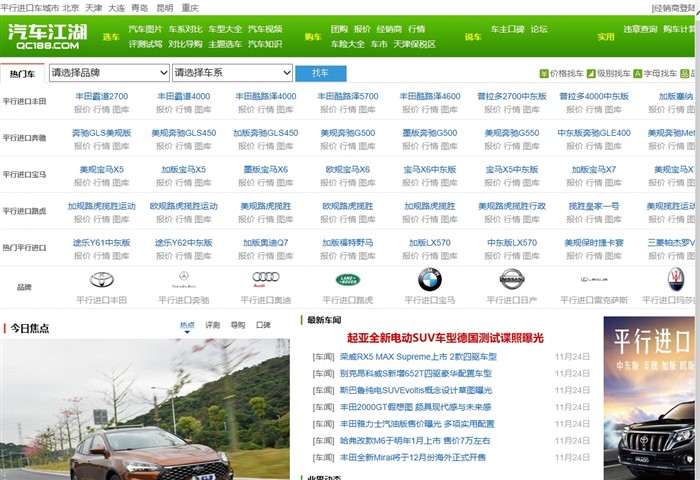This screenshot has height=480, width=700.
Task: Open the 揽胜皇家一号 model link
Action: (x=594, y=206)
